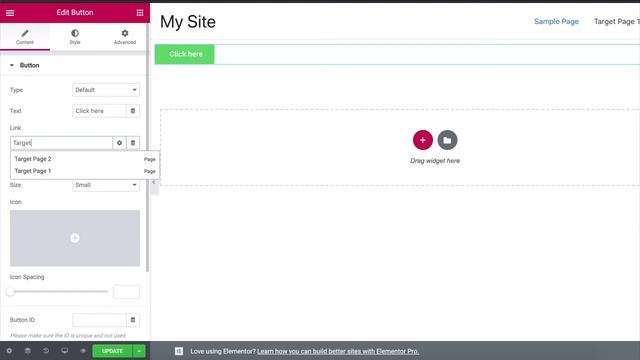Open the Elementor Pro learn more link
This screenshot has width=640, height=360.
(x=338, y=351)
